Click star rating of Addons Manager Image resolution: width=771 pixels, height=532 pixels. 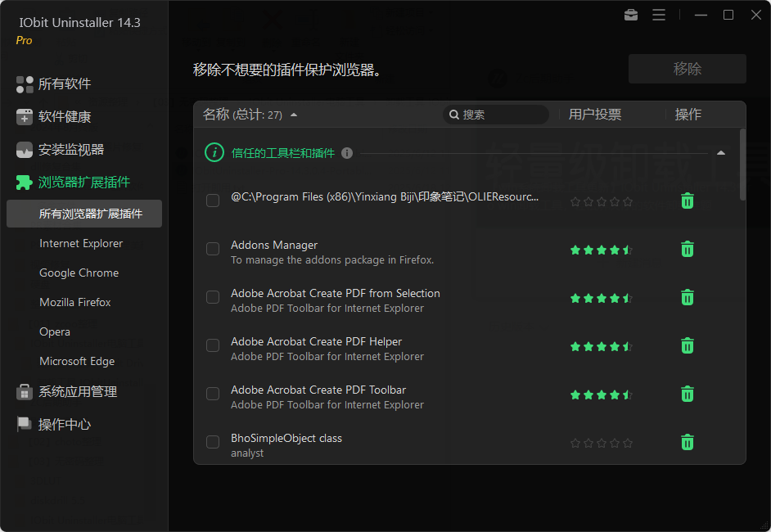[x=601, y=250]
